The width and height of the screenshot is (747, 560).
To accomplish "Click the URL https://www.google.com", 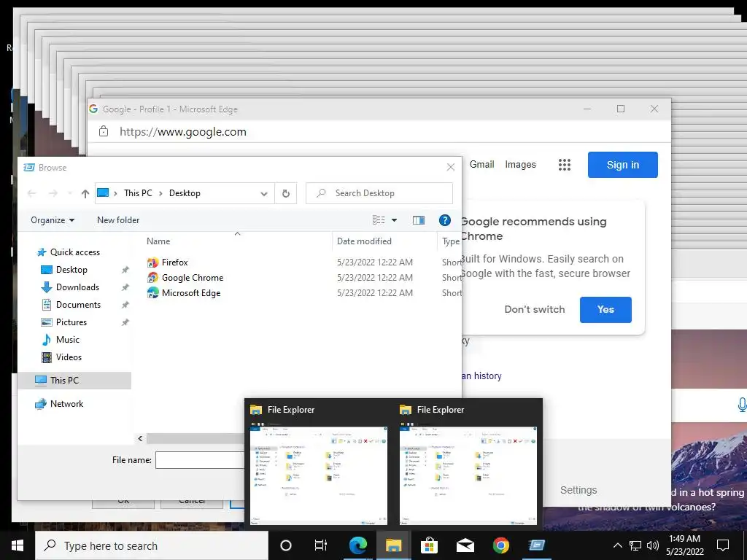I will [183, 132].
